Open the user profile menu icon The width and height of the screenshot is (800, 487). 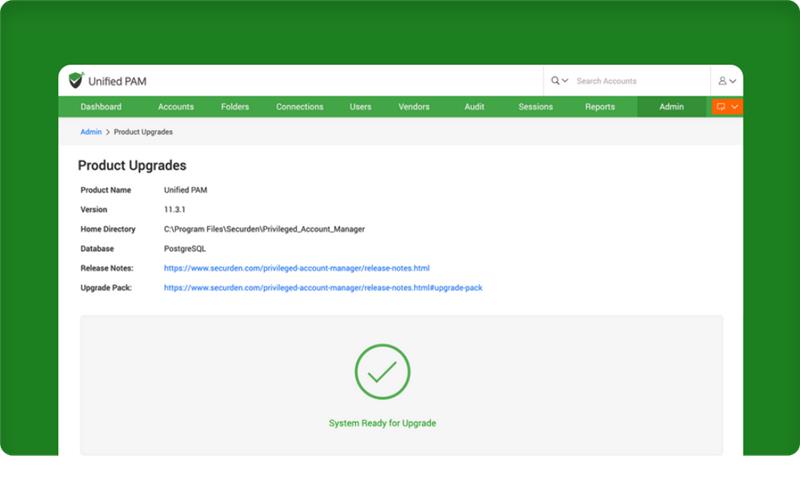727,81
